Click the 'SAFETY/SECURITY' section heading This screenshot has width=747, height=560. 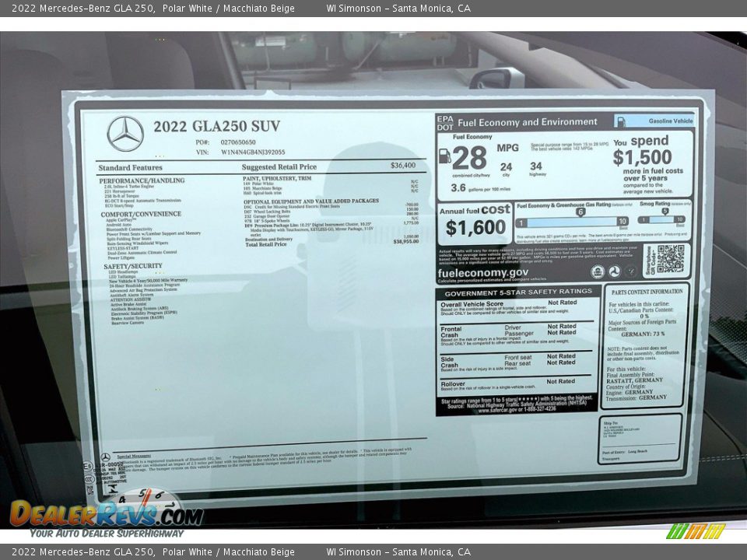[x=133, y=266]
